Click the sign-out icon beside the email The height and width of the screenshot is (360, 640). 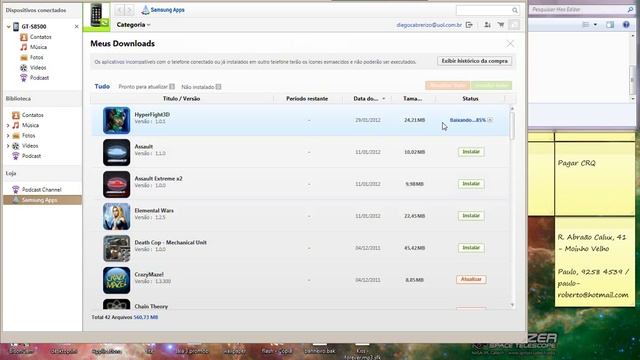pyautogui.click(x=469, y=25)
